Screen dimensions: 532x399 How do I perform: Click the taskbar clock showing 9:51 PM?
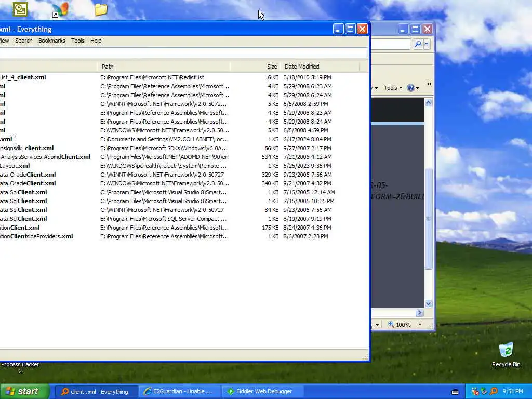513,391
